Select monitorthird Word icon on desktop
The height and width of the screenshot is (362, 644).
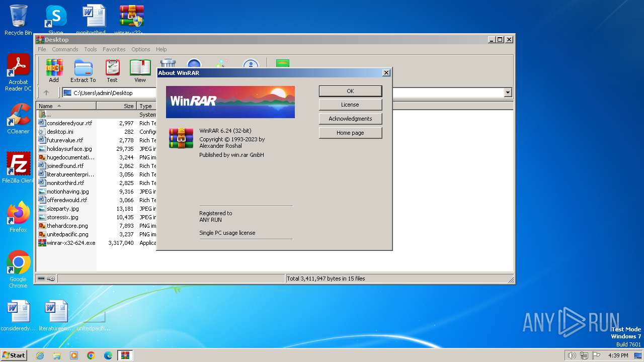pos(94,20)
